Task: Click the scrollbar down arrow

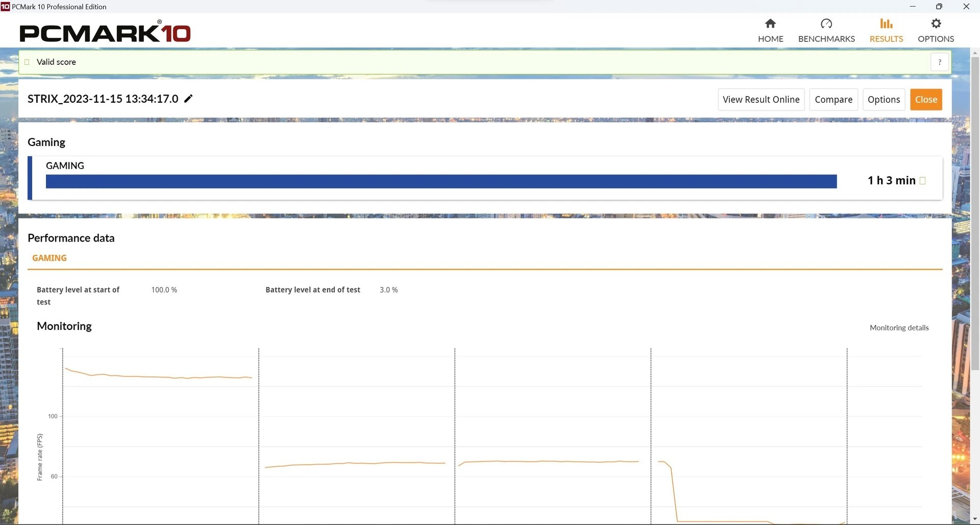Action: click(975, 519)
